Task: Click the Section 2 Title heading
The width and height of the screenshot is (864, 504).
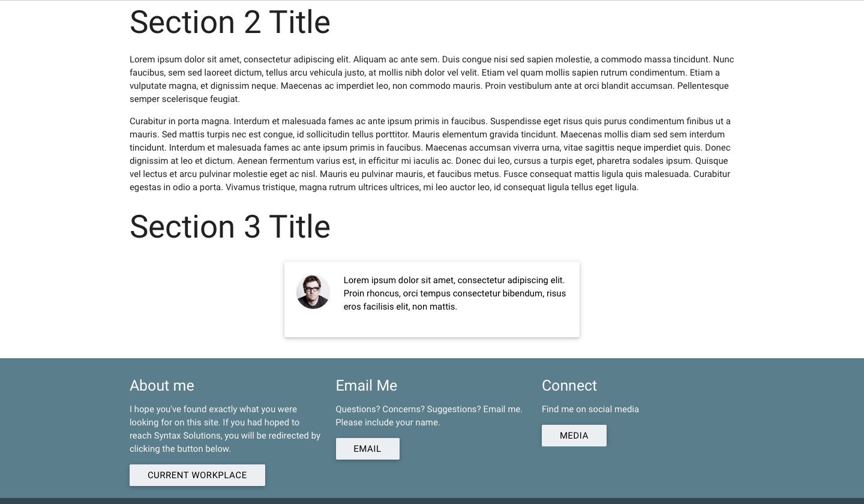Action: [230, 22]
